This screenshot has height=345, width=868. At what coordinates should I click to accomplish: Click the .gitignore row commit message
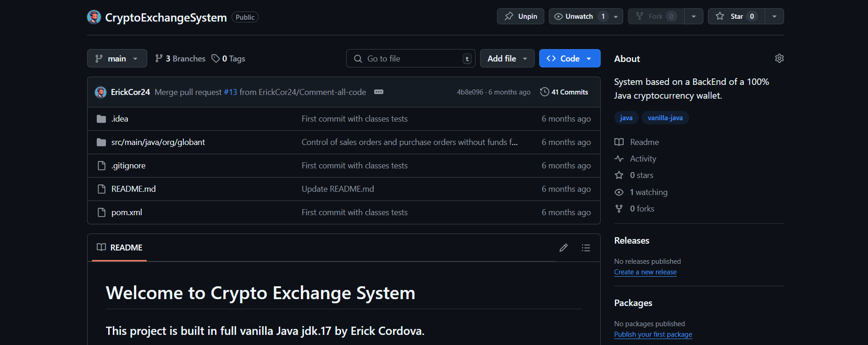[x=354, y=166]
